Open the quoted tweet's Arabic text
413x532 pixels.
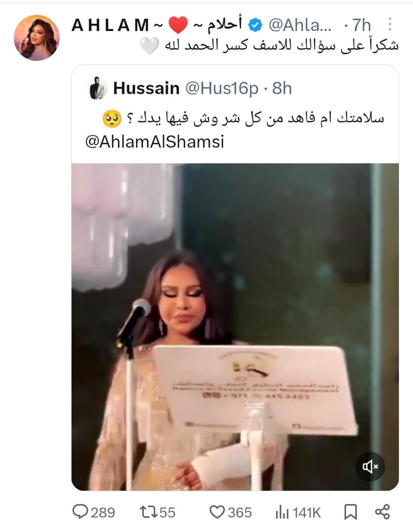pos(243,119)
